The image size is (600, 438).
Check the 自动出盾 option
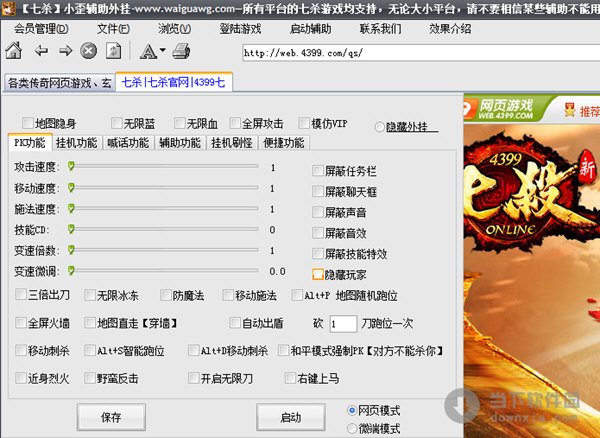pos(235,323)
